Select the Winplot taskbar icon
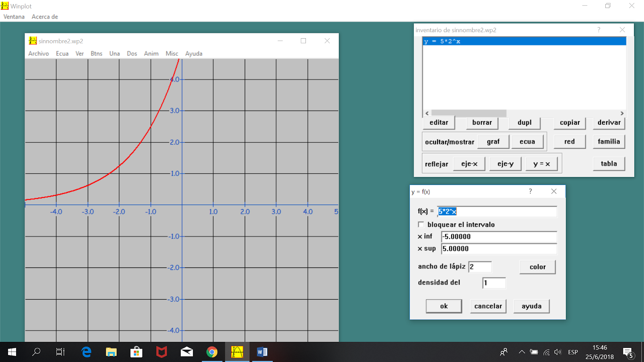The width and height of the screenshot is (644, 362). click(x=237, y=352)
